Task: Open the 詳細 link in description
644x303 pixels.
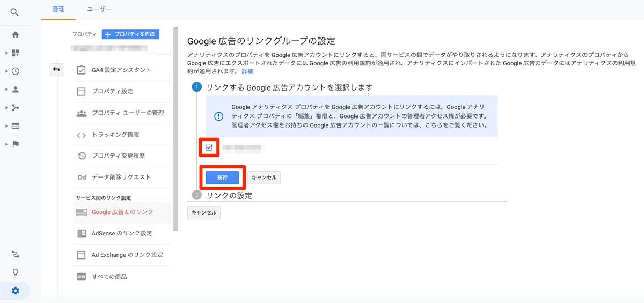Action: coord(247,71)
